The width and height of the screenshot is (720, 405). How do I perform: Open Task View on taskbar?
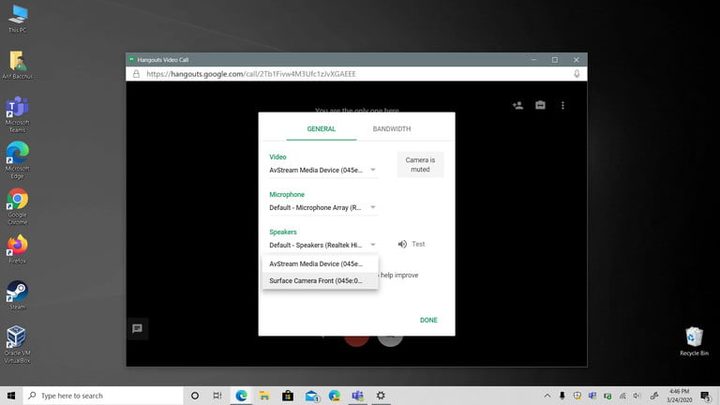point(218,395)
